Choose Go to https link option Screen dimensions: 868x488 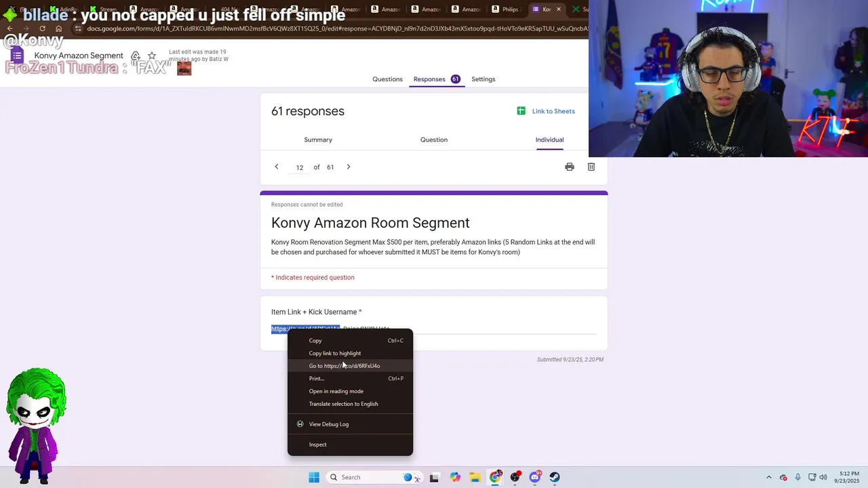[351, 366]
